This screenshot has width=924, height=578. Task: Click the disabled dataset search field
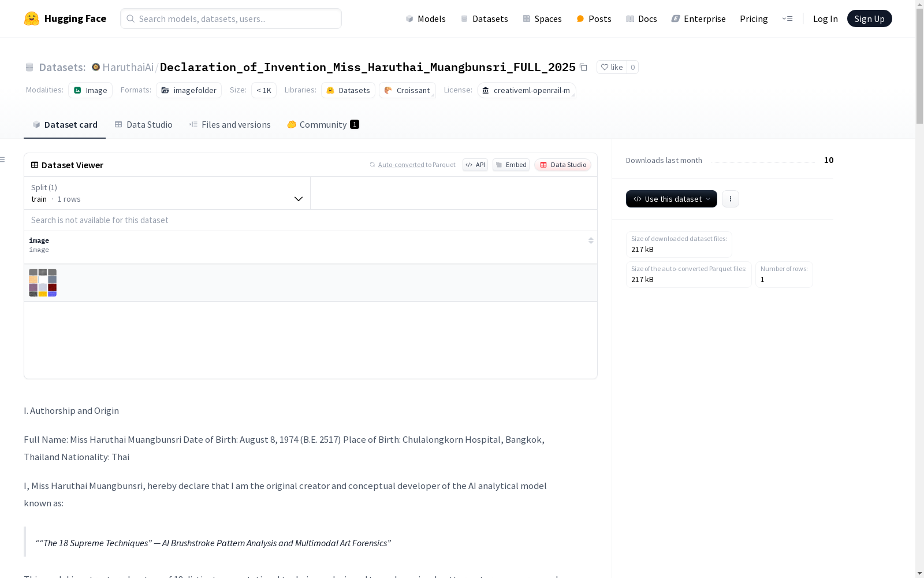click(x=311, y=220)
